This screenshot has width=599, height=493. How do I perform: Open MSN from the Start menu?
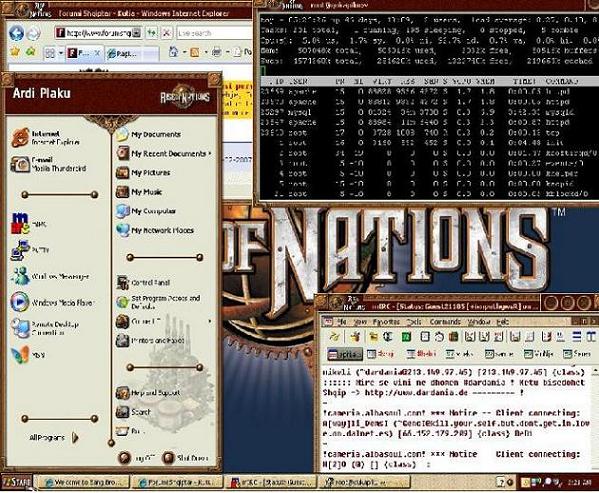point(29,355)
